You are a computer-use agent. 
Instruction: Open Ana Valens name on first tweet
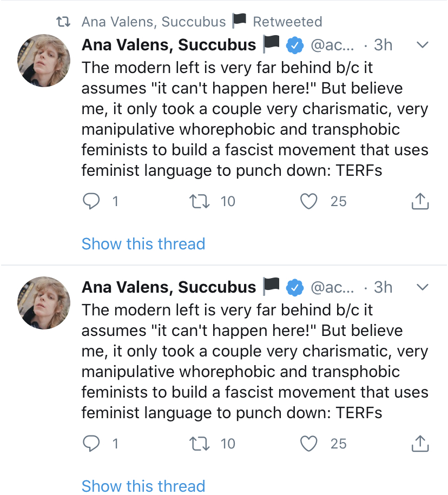[168, 45]
